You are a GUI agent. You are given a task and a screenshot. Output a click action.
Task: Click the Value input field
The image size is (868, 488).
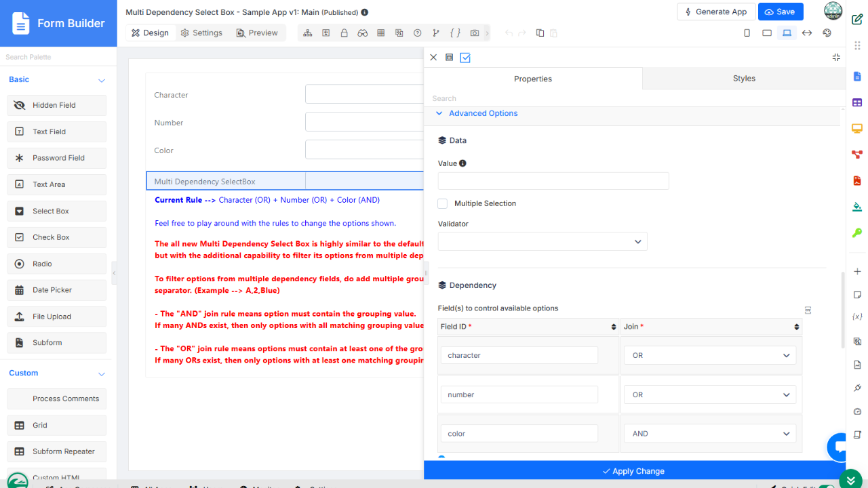click(553, 181)
